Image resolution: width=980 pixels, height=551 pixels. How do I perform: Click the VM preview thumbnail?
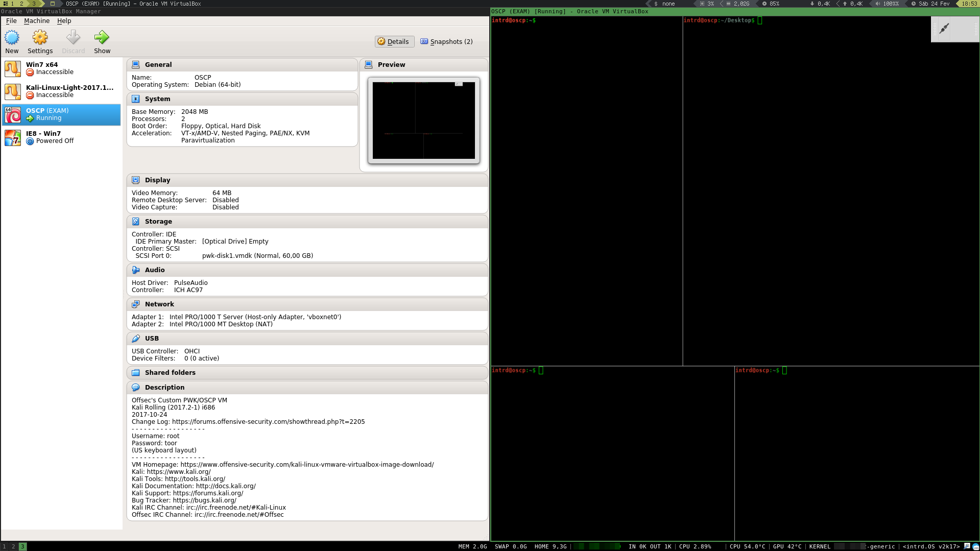[x=424, y=121]
